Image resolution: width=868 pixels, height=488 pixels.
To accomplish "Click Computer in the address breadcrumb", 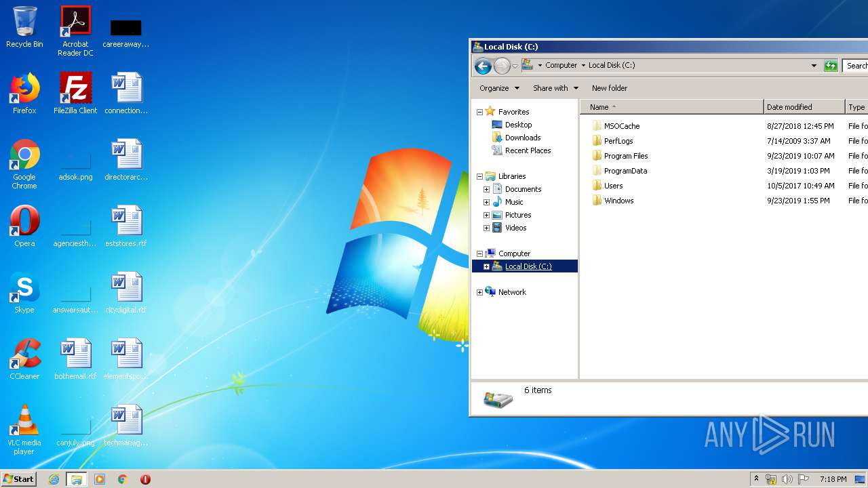I will [561, 66].
